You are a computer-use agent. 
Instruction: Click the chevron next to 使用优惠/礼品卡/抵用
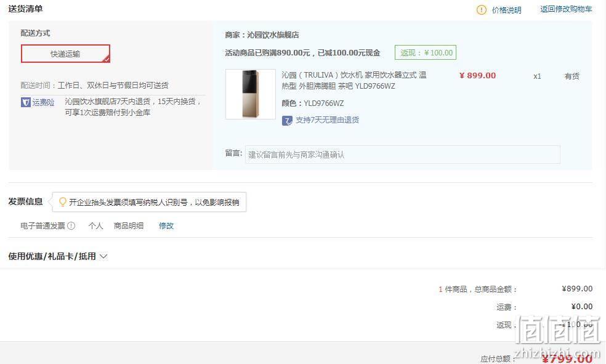(x=103, y=256)
